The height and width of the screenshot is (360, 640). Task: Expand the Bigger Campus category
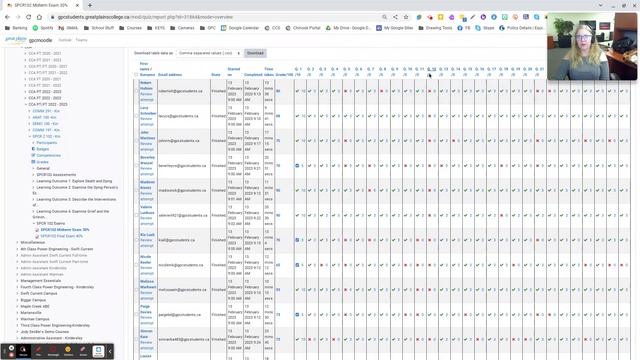17,300
